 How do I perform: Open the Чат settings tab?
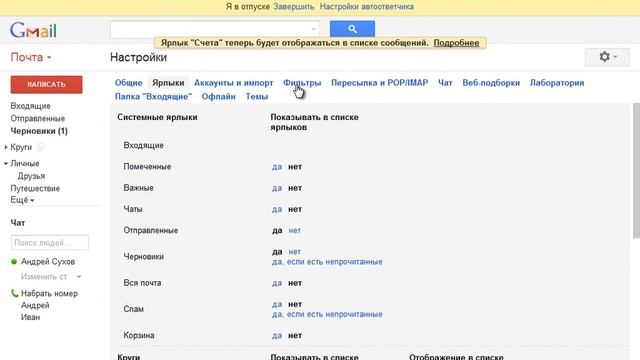(445, 83)
